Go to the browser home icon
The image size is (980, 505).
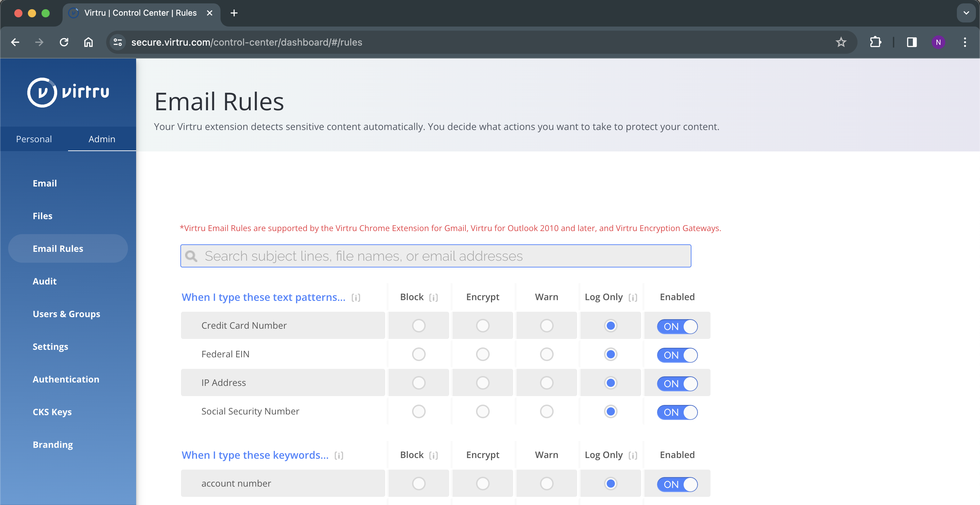click(x=88, y=42)
